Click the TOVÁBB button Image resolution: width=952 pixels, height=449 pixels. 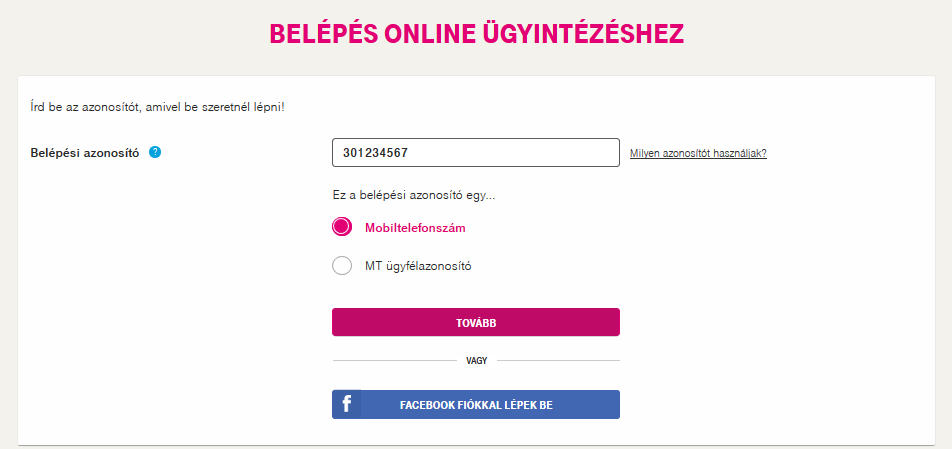point(476,322)
